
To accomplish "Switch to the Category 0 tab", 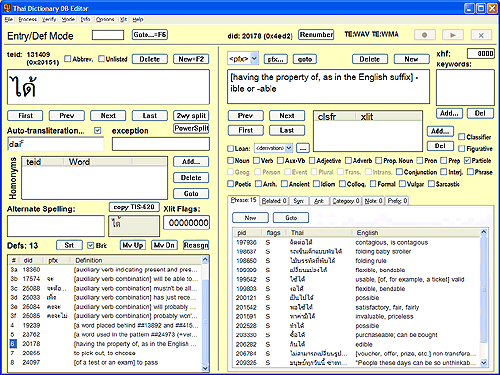I will pyautogui.click(x=346, y=201).
